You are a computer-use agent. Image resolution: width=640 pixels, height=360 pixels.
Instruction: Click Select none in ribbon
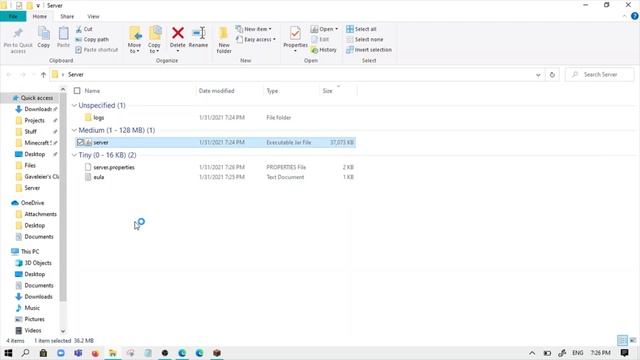coord(364,39)
